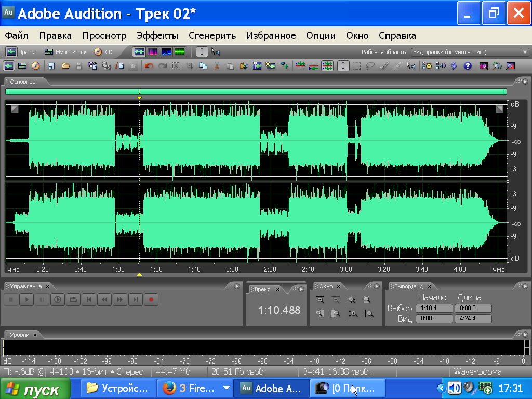Switch to the labeled CD view
Viewport: 532px width, 399px height.
[x=103, y=52]
